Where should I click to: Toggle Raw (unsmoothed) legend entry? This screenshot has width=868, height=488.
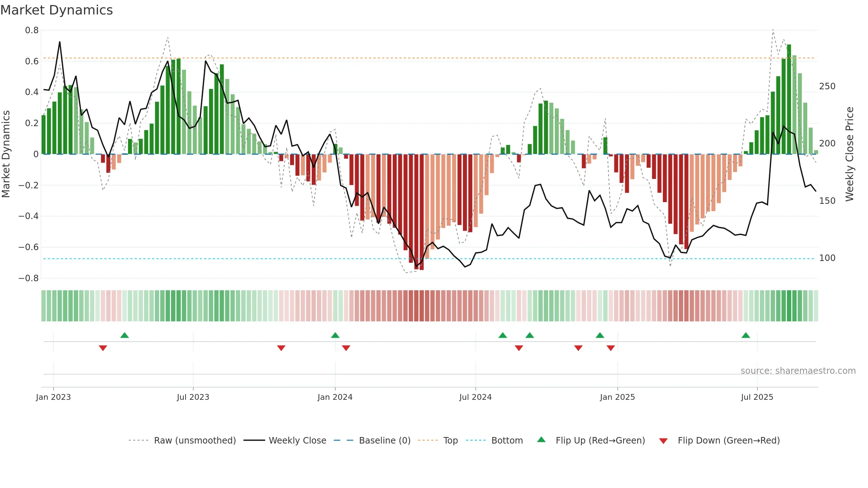point(182,440)
